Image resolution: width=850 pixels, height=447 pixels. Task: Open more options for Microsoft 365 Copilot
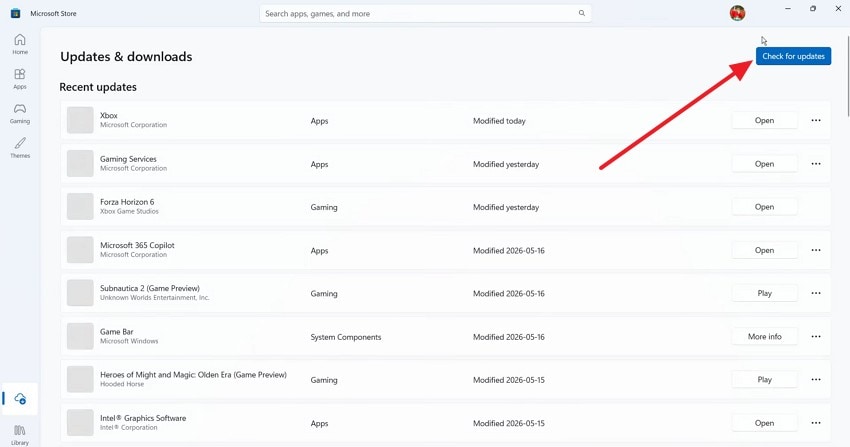coord(816,250)
